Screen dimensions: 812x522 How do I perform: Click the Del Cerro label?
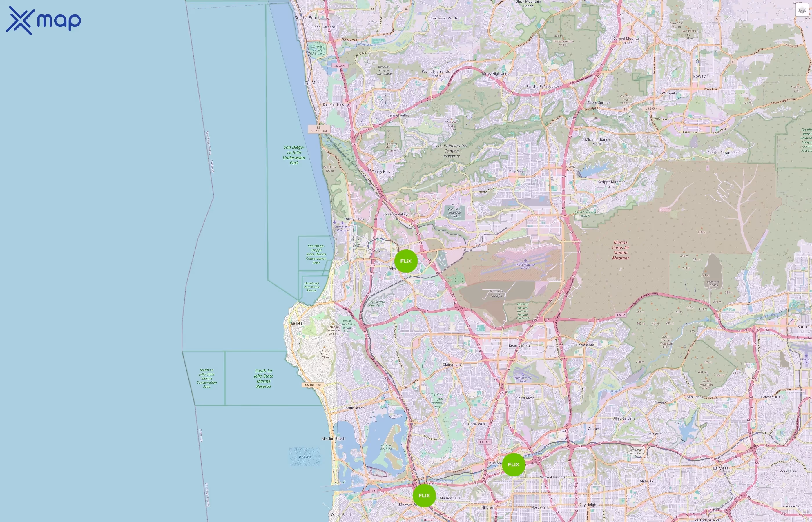(x=654, y=434)
